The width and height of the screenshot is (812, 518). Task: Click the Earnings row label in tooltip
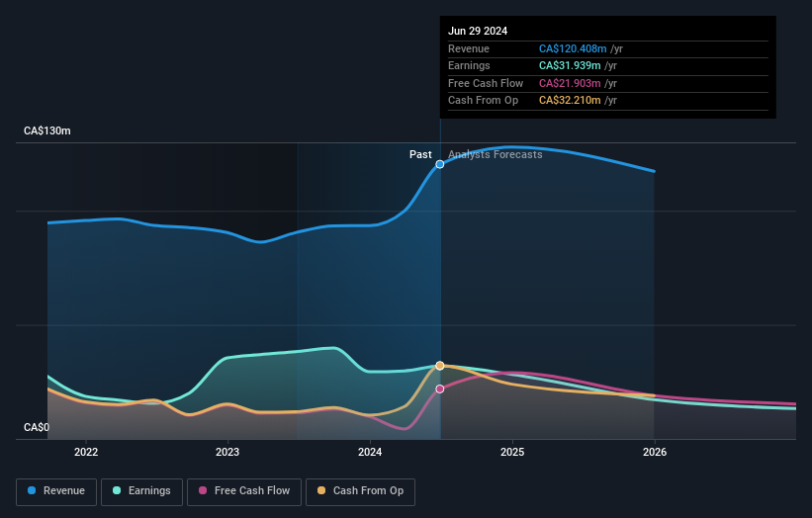(469, 65)
